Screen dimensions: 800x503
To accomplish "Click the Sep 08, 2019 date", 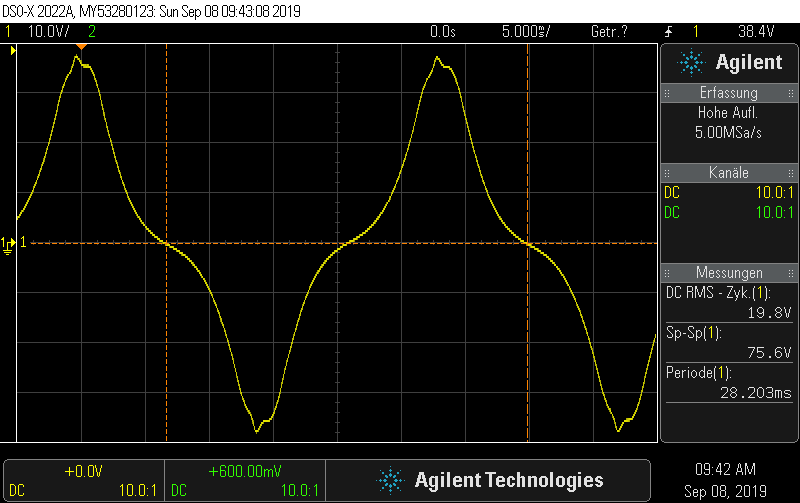I will click(x=725, y=491).
